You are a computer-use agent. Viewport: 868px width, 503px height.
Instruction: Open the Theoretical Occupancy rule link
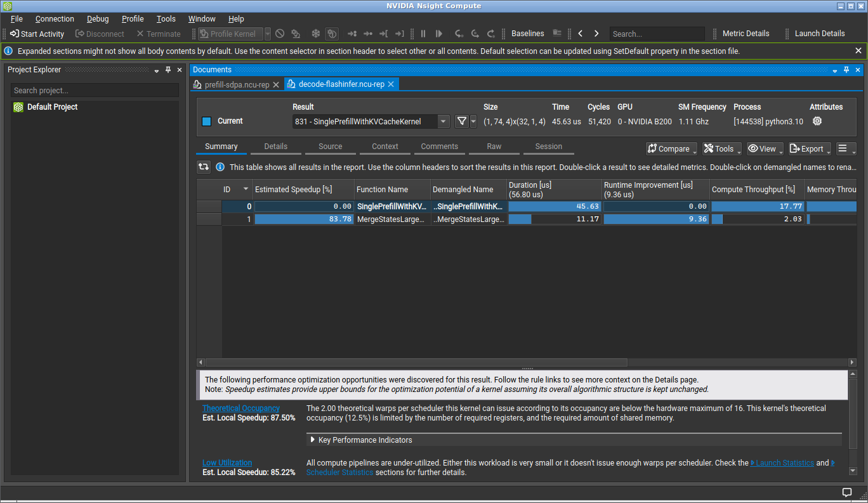click(241, 408)
